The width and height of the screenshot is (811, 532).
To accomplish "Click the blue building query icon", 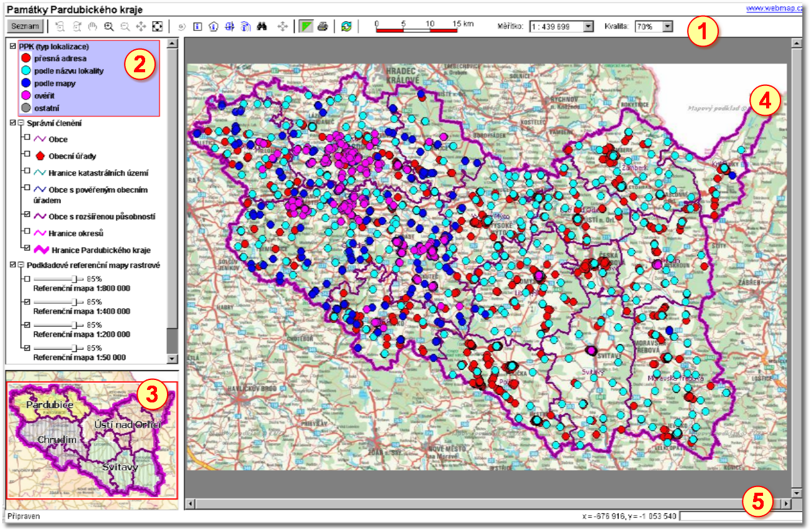I will click(x=246, y=27).
